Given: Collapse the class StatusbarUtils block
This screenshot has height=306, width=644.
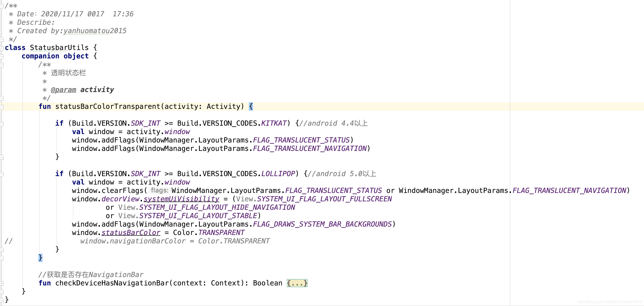Looking at the screenshot, I should (x=1, y=48).
